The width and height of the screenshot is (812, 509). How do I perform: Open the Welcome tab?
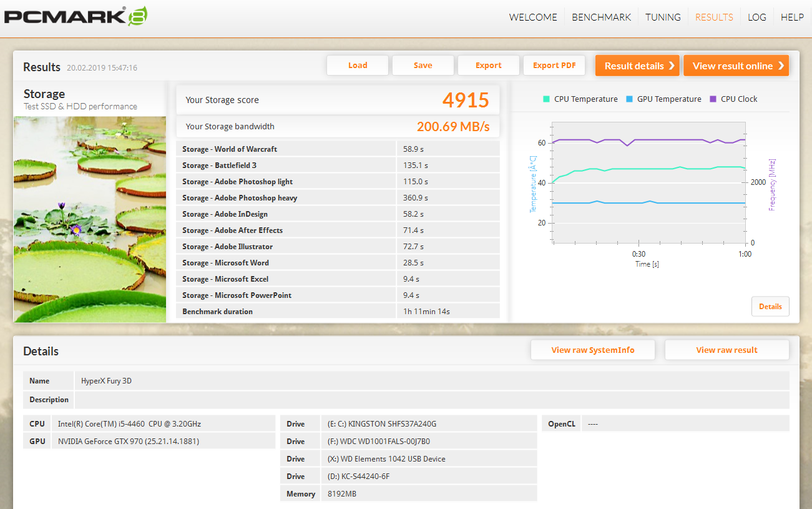pos(533,17)
